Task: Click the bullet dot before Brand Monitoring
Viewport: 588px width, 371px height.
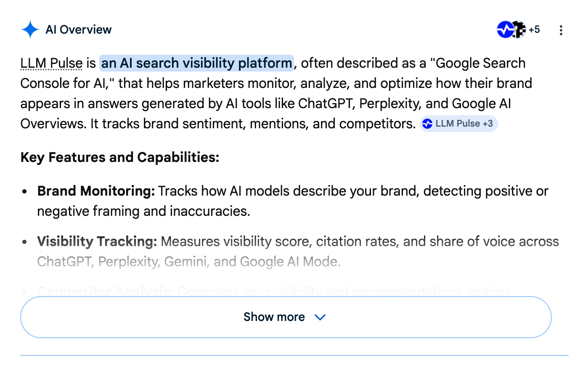Action: 25,191
